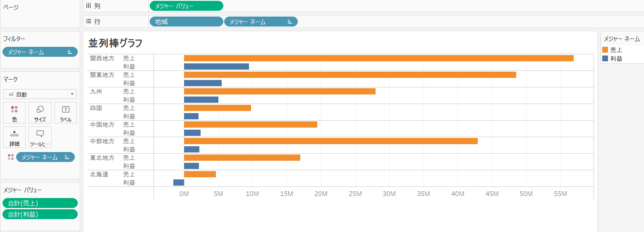Open the Color (色) mark card

[14, 113]
